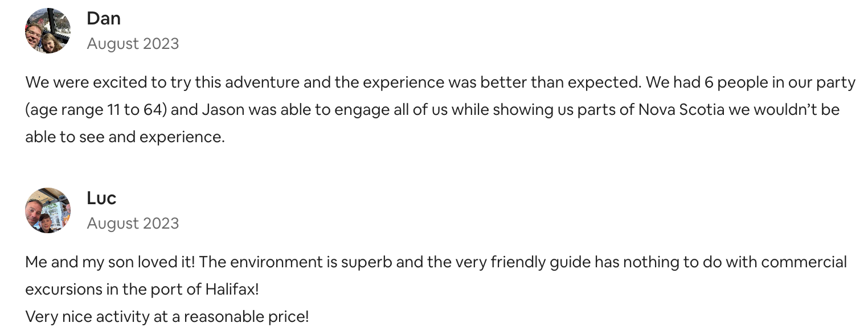Click the line 'Very nice activity at a reasonable price!'
The height and width of the screenshot is (331, 868).
[x=167, y=317]
